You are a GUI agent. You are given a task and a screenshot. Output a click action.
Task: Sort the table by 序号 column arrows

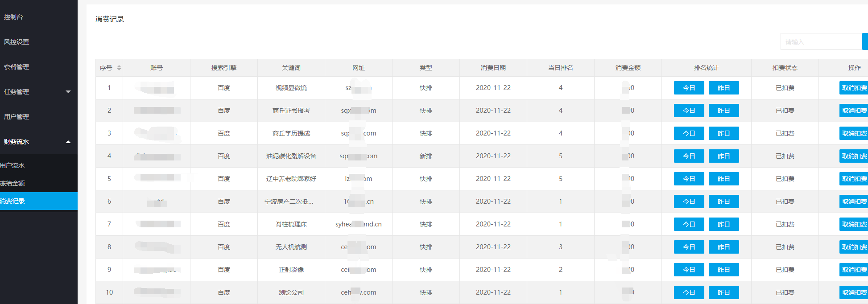(x=119, y=68)
